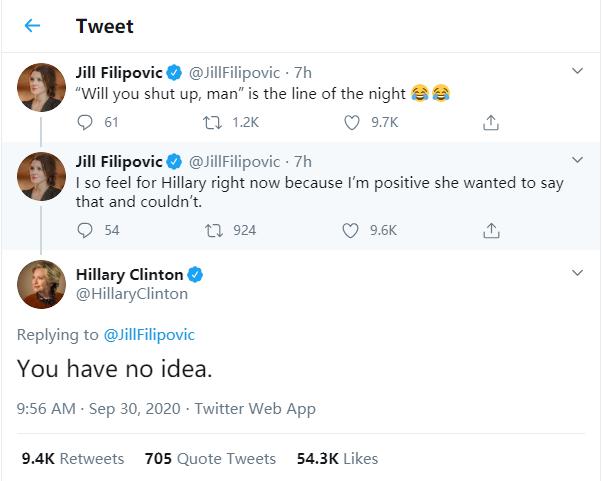Open the @JillFilipovic link in "Replying to"
The image size is (602, 481).
(x=150, y=334)
